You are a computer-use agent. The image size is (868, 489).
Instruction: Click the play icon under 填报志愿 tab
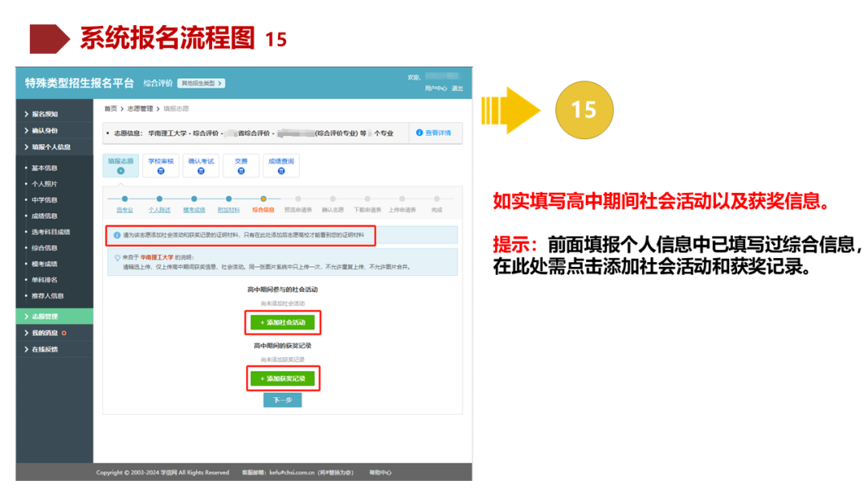(122, 170)
